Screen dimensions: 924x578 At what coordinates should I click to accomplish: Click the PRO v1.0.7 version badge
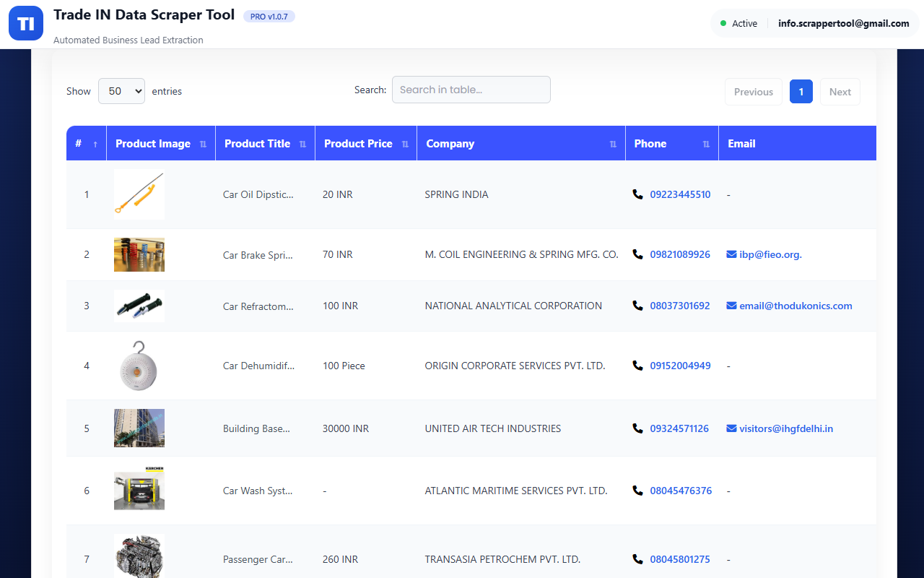[269, 17]
